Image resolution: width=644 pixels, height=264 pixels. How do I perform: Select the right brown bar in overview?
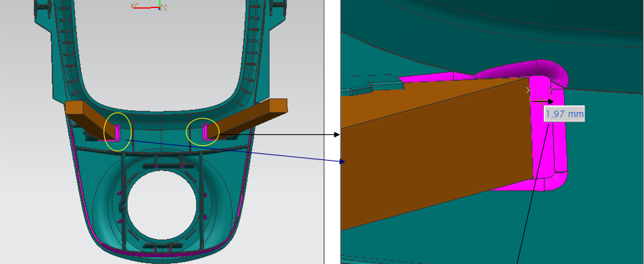click(247, 119)
